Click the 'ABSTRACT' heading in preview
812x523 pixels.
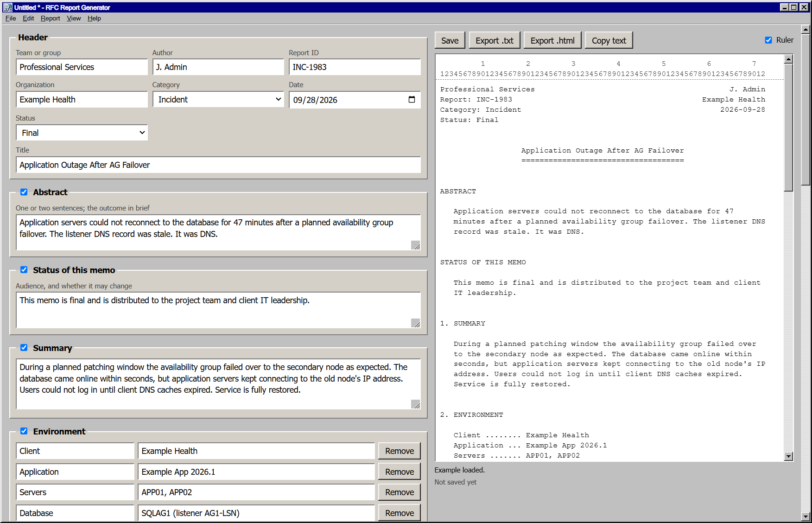[x=458, y=191]
